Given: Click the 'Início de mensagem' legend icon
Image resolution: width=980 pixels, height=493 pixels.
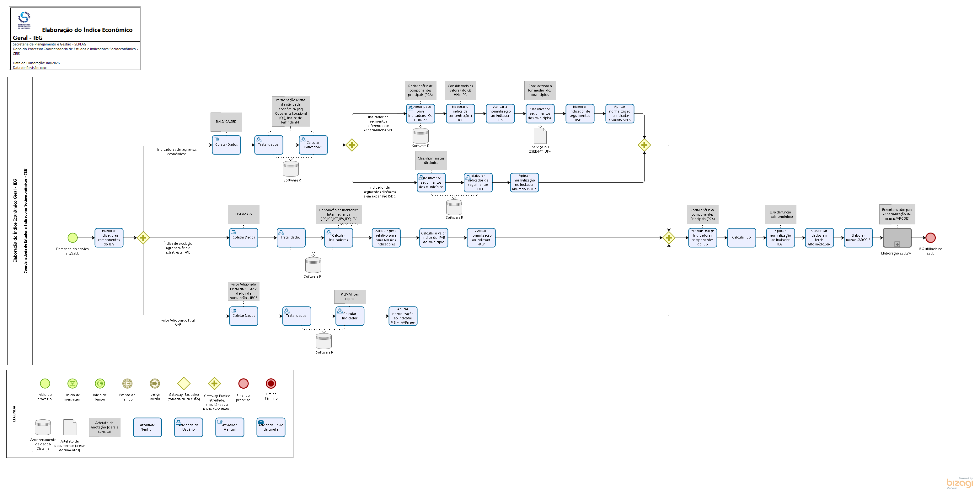Looking at the screenshot, I should click(72, 383).
